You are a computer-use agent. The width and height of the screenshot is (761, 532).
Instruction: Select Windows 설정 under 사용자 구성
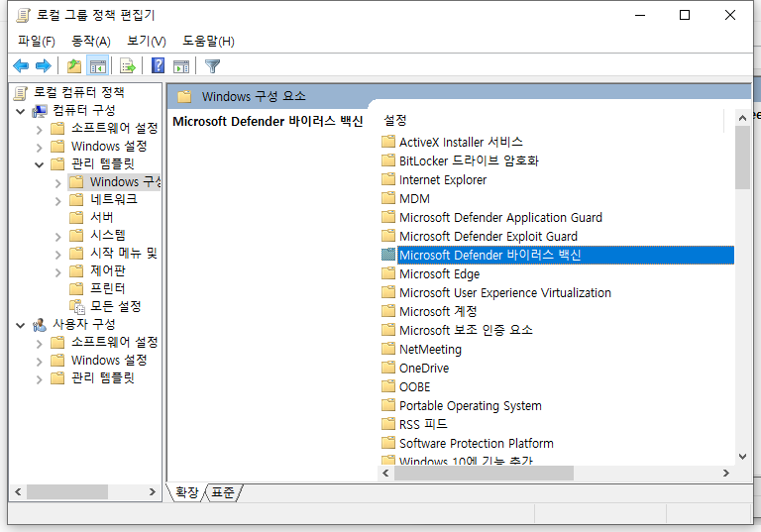tap(109, 361)
